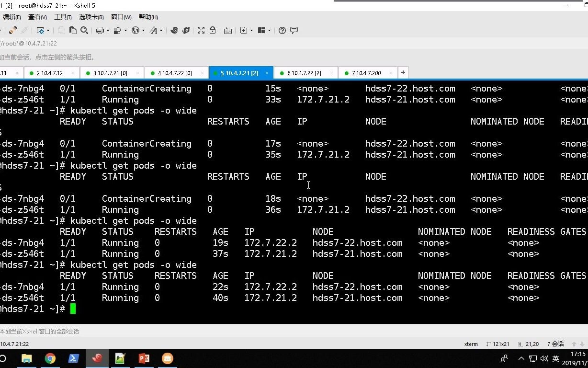The image size is (588, 368).
Task: Expand the encoding globe dropdown arrow
Action: point(143,31)
